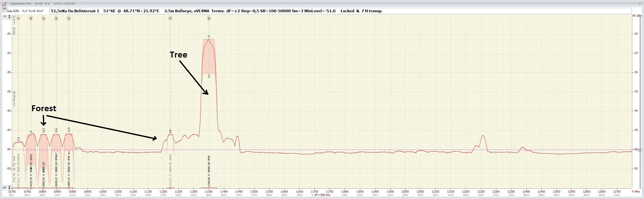Select level marker 62 at top of chart
Viewport: 644px width, 199px height.
tap(69, 18)
